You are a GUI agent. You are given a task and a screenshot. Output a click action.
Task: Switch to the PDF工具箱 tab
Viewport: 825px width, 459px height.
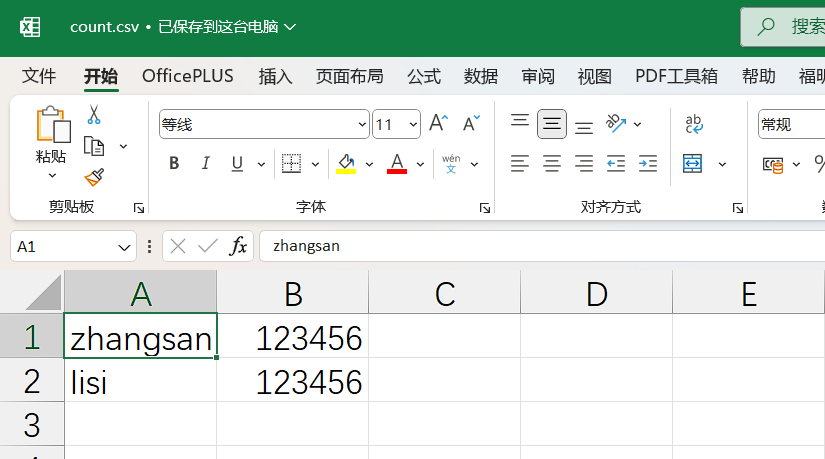click(676, 76)
